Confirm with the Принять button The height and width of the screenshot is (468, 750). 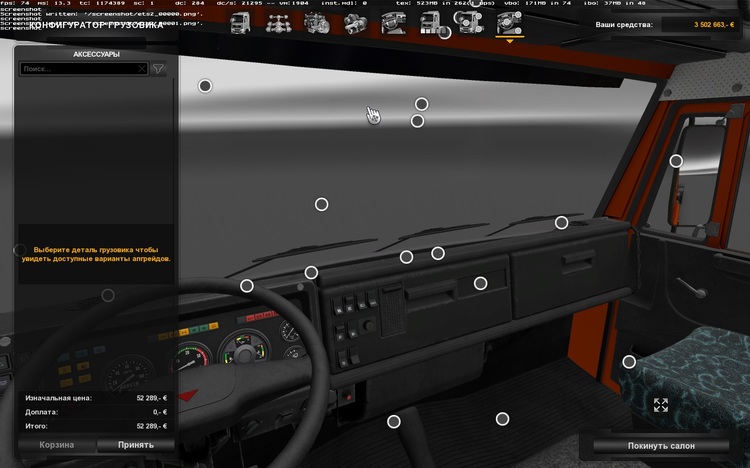(x=136, y=445)
